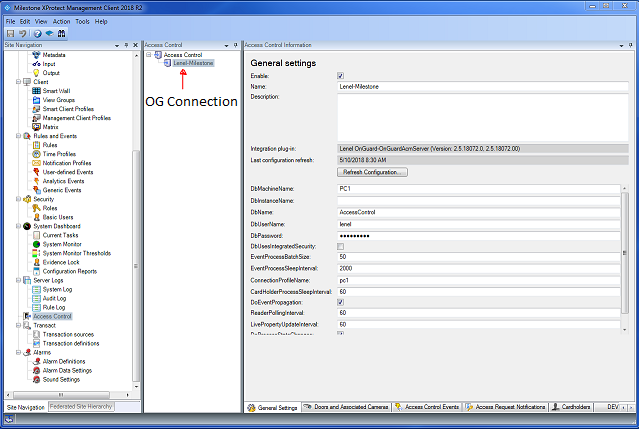
Task: Select the Output lightbulb icon
Action: 36,73
